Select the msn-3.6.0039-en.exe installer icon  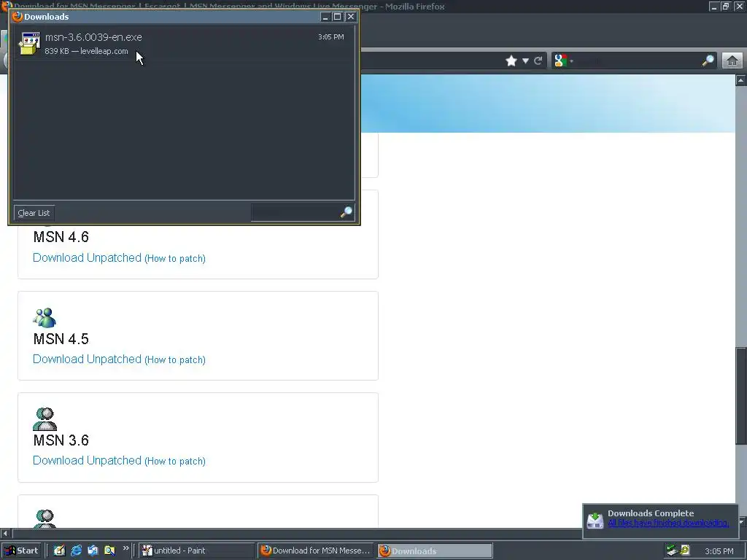29,44
